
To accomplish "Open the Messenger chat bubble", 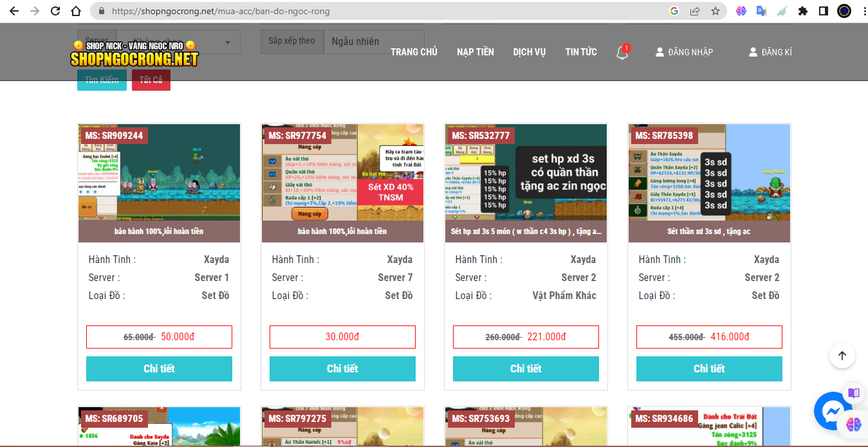I will point(833,410).
